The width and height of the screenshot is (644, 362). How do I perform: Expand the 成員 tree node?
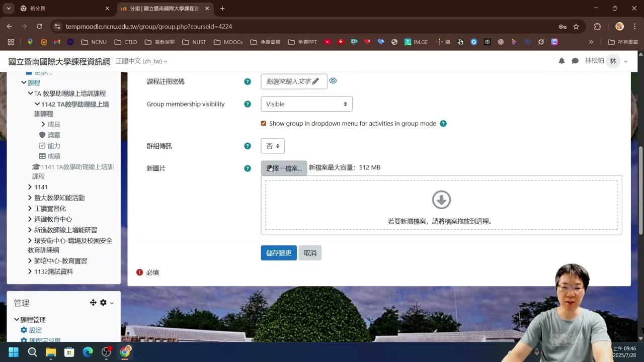coord(43,124)
